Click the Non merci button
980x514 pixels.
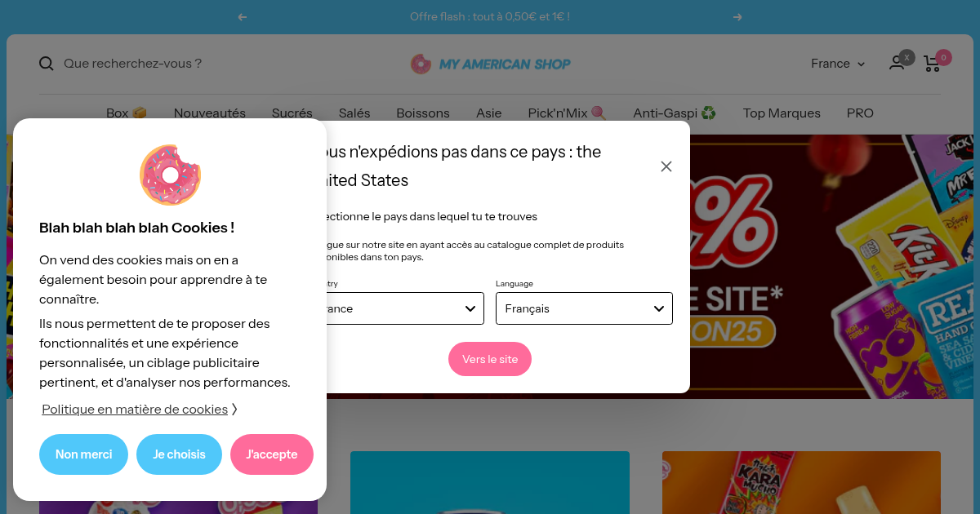[83, 454]
